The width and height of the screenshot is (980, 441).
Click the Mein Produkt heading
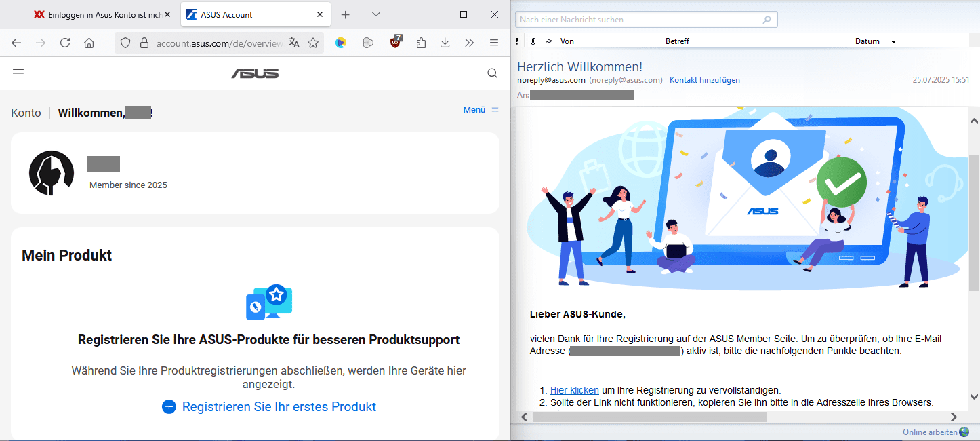click(67, 256)
